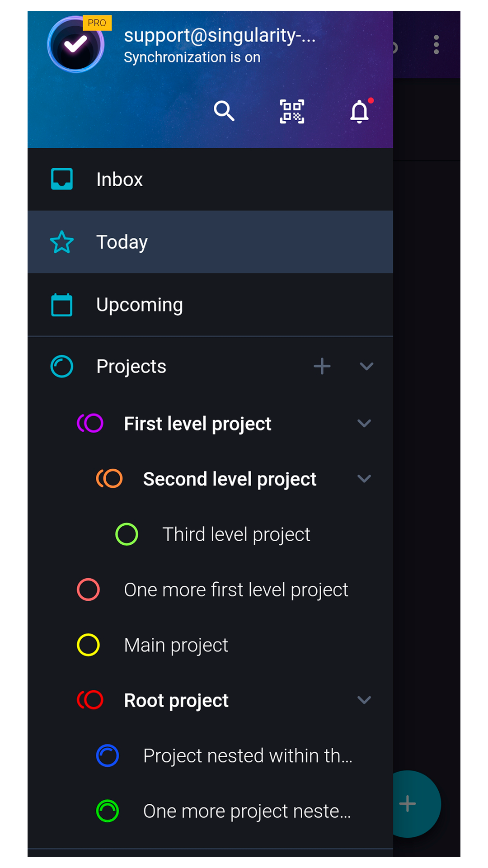Open Third level project
Screen dimensions: 488x868
236,534
